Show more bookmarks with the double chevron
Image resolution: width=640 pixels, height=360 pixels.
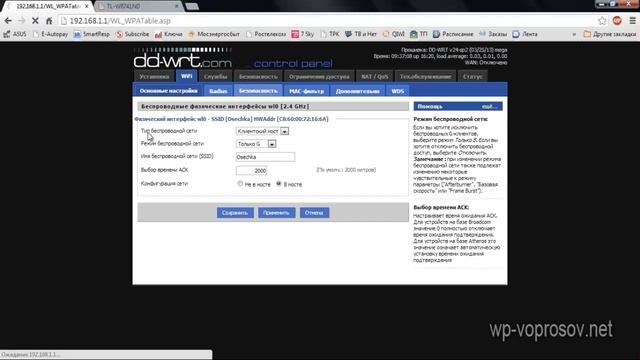pyautogui.click(x=574, y=34)
